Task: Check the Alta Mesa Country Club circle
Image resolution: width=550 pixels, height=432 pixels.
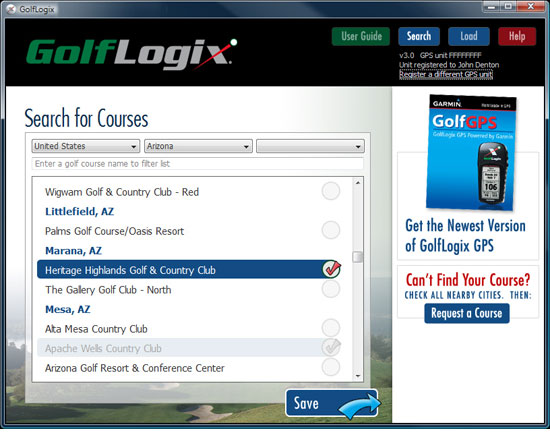Action: [331, 328]
